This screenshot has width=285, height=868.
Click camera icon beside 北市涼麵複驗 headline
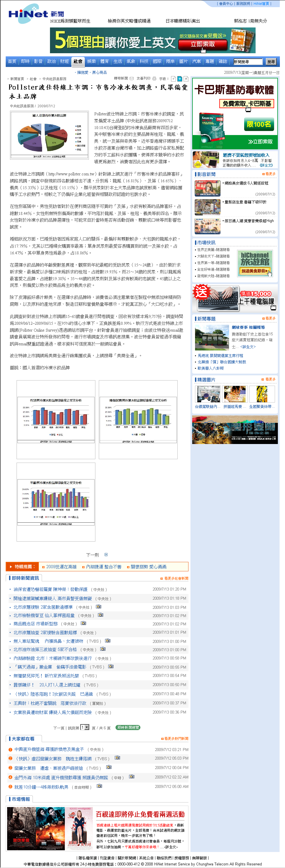99,607
